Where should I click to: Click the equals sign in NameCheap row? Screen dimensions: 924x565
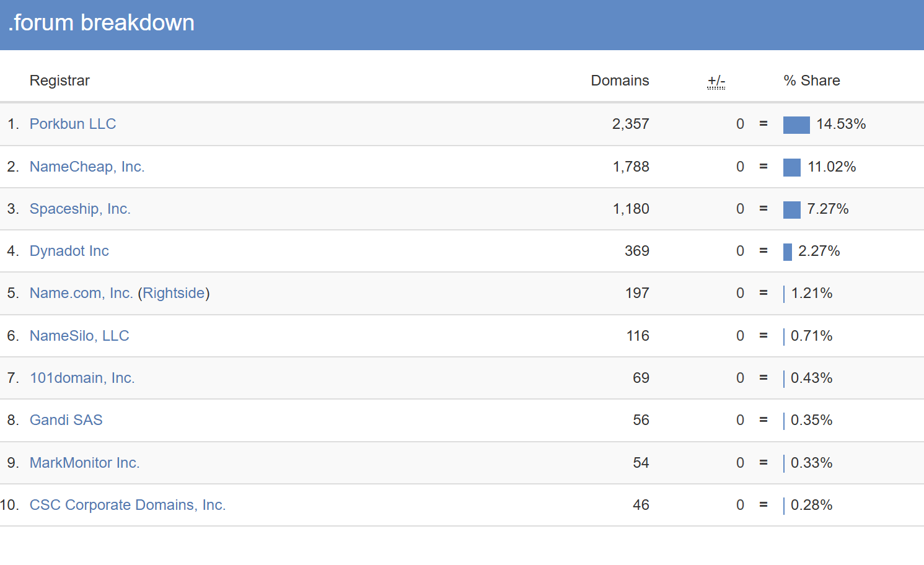point(763,167)
